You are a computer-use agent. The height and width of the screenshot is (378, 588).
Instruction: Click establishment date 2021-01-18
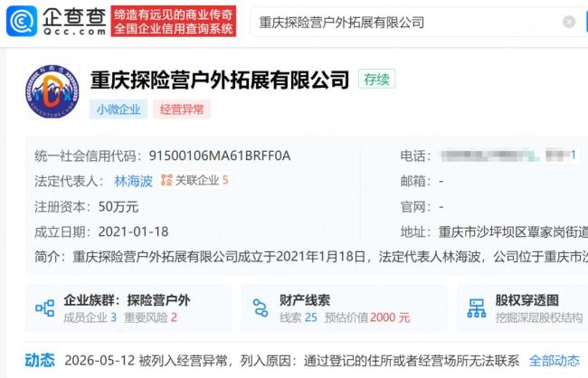click(x=134, y=232)
